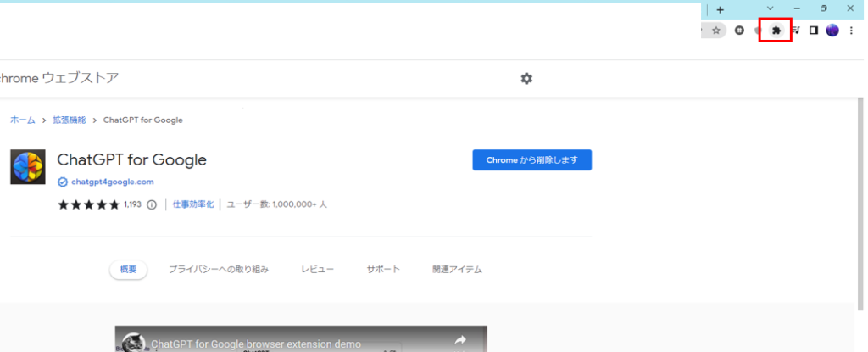The width and height of the screenshot is (868, 352).
Task: Open the new tab plus button
Action: point(721,10)
